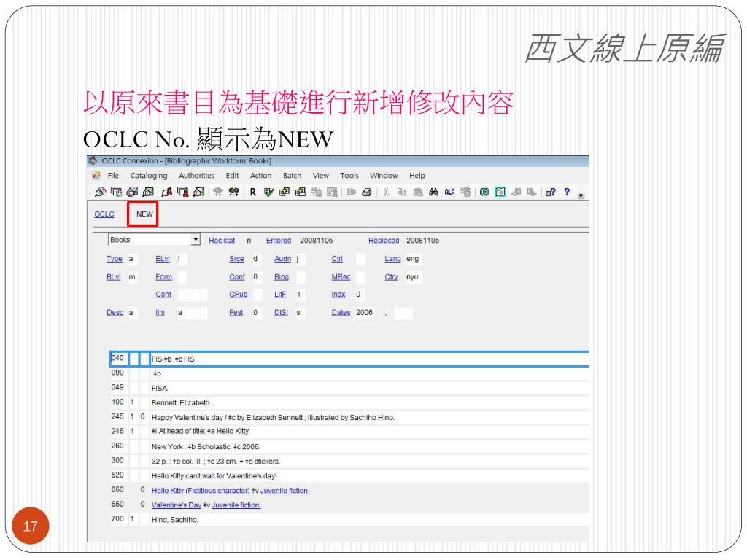Click the first toolbar icon with red figure

[167, 192]
